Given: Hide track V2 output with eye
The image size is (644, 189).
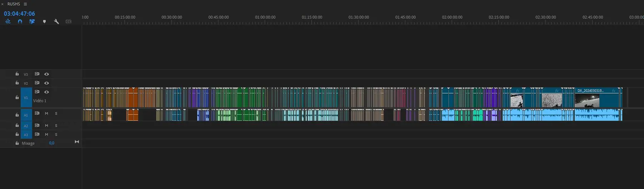Looking at the screenshot, I should pos(46,83).
